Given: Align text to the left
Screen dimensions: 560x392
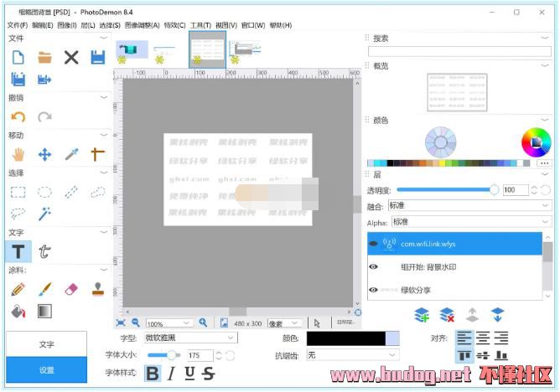Looking at the screenshot, I should click(x=464, y=338).
